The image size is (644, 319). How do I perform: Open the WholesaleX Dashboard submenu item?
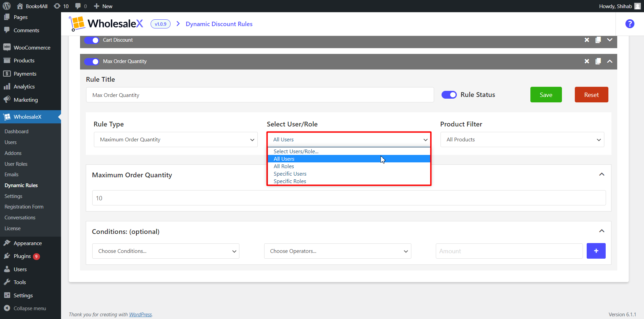click(x=16, y=132)
